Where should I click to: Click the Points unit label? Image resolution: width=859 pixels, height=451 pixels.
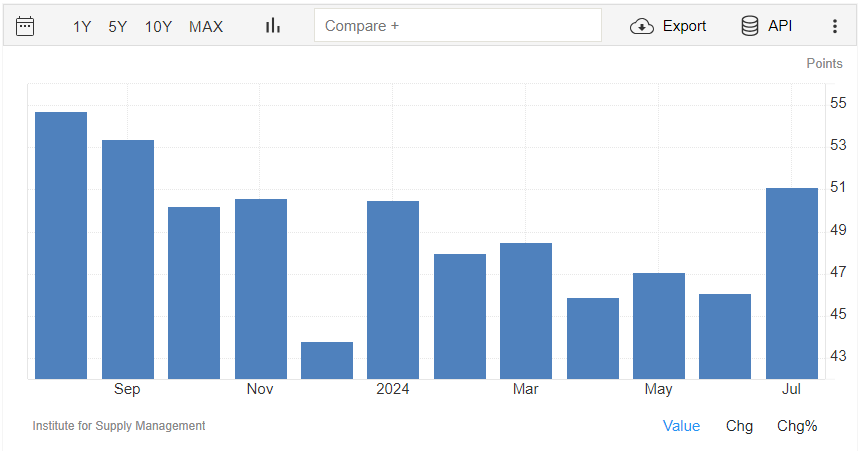[824, 64]
